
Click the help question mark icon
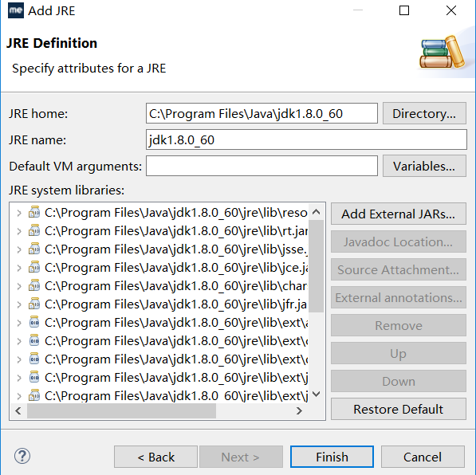tap(22, 456)
